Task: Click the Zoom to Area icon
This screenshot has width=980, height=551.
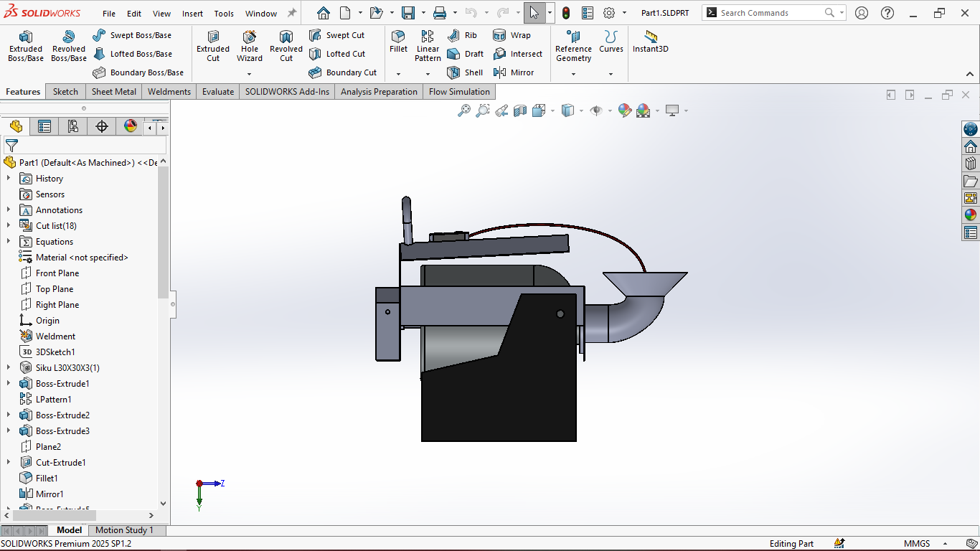Action: (x=483, y=110)
